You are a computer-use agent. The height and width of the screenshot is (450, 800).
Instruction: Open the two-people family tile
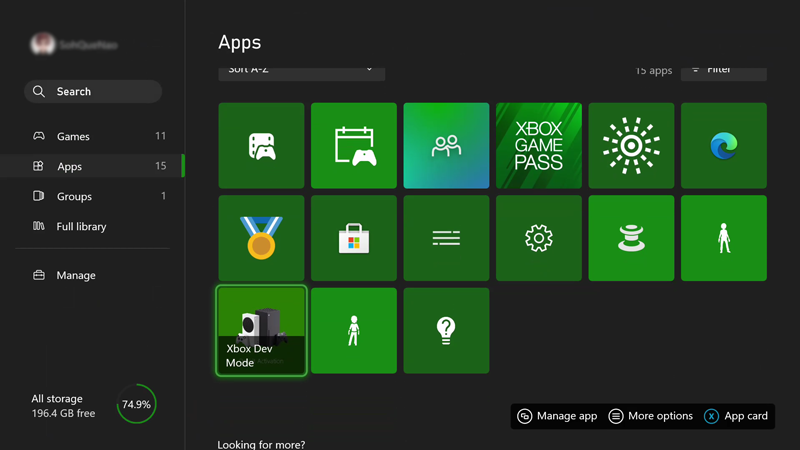click(x=446, y=145)
